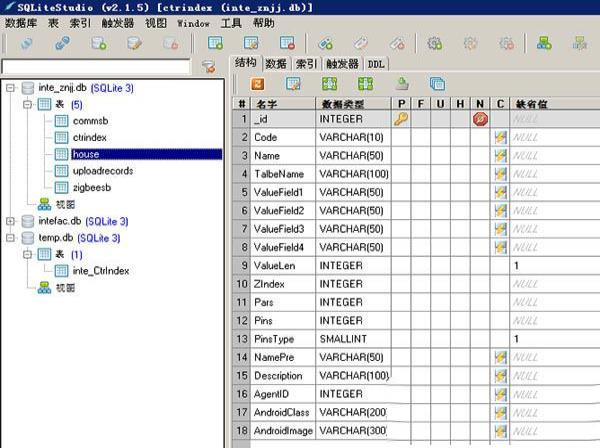This screenshot has width=600, height=448.
Task: Click the clear filter icon beside search box
Action: 209,67
